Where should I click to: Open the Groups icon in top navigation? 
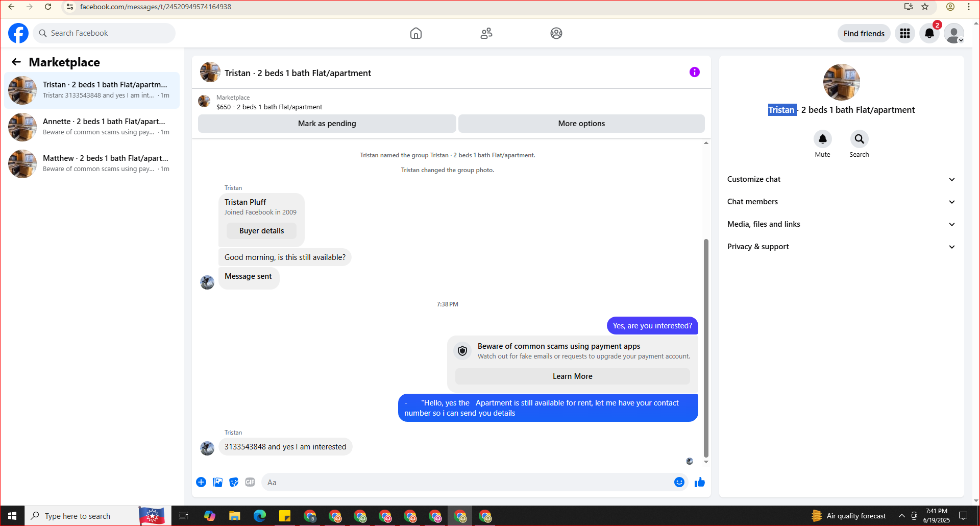[556, 33]
